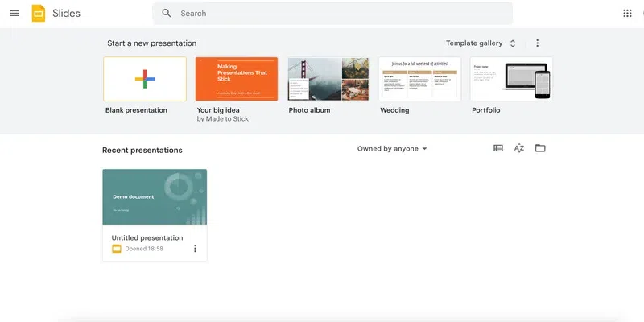Open the A-Z sort options
This screenshot has height=322, width=644.
(519, 148)
